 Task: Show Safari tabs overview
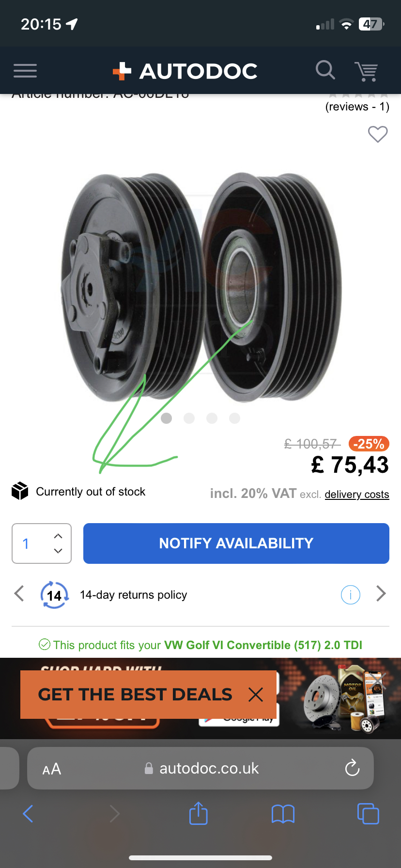[x=368, y=813]
